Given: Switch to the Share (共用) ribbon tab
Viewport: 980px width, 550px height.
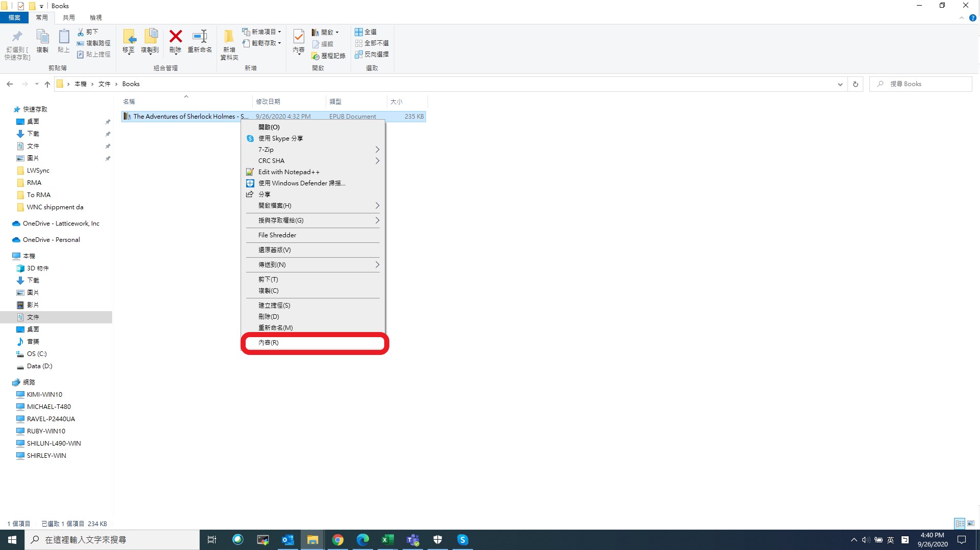Looking at the screenshot, I should pyautogui.click(x=68, y=17).
